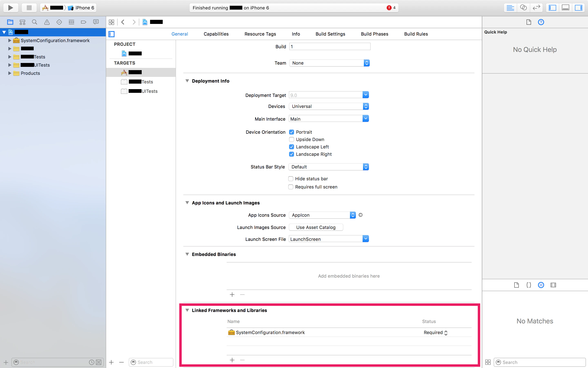Show the Quick Help inspector

pos(541,22)
